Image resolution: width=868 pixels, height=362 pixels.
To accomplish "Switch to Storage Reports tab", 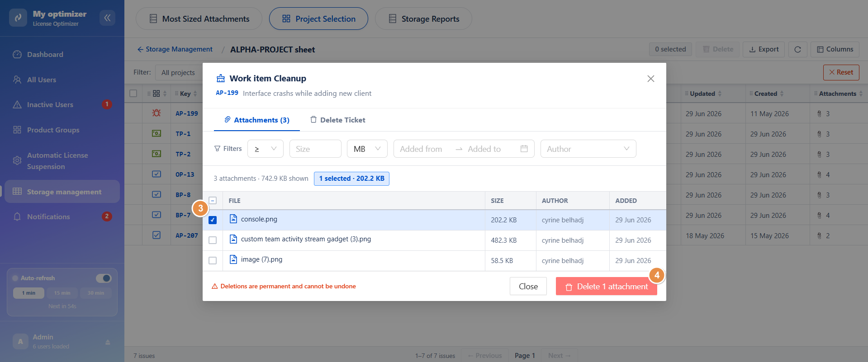I will 423,19.
